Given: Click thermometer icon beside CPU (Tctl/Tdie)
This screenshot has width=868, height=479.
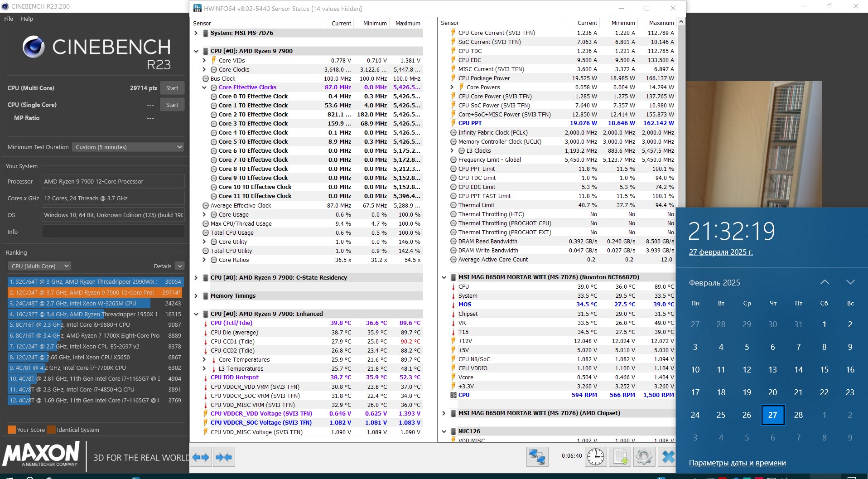Looking at the screenshot, I should [205, 323].
